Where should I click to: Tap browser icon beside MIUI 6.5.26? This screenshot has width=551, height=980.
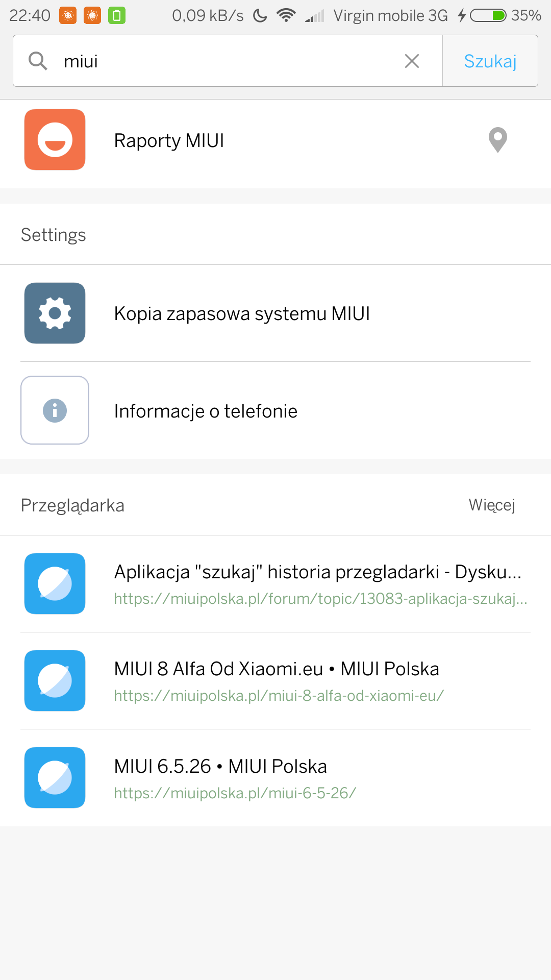pos(55,778)
